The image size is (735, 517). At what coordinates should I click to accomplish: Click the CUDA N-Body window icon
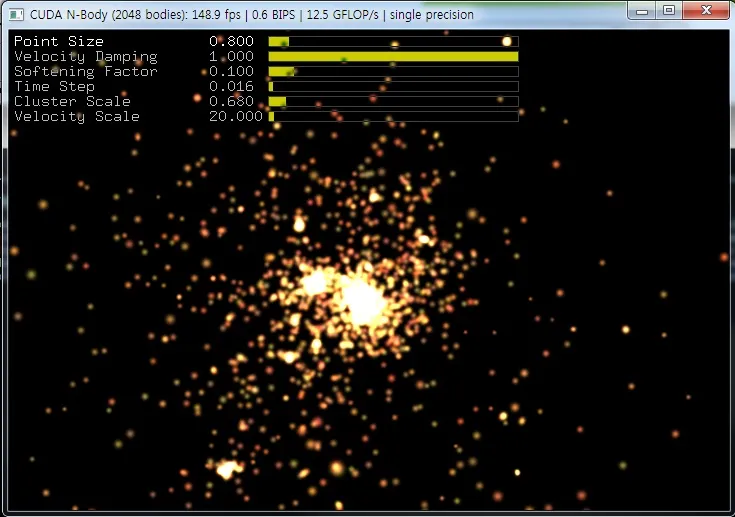pos(16,15)
